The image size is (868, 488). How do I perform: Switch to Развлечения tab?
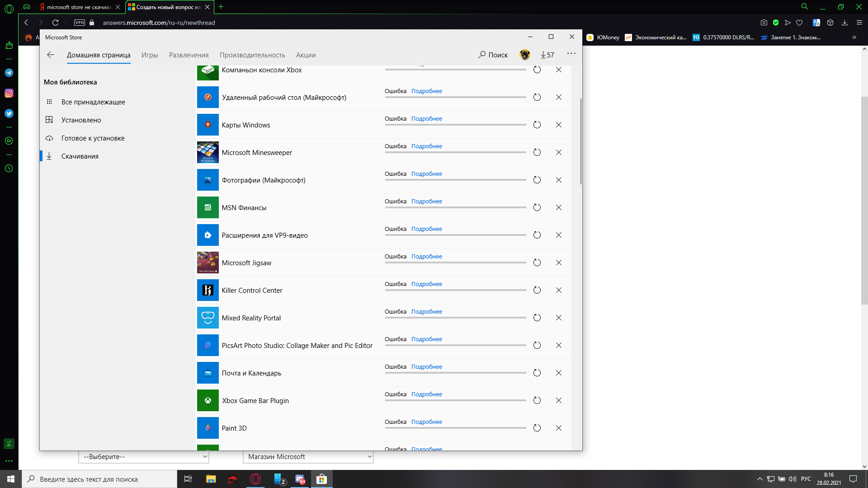[x=189, y=55]
